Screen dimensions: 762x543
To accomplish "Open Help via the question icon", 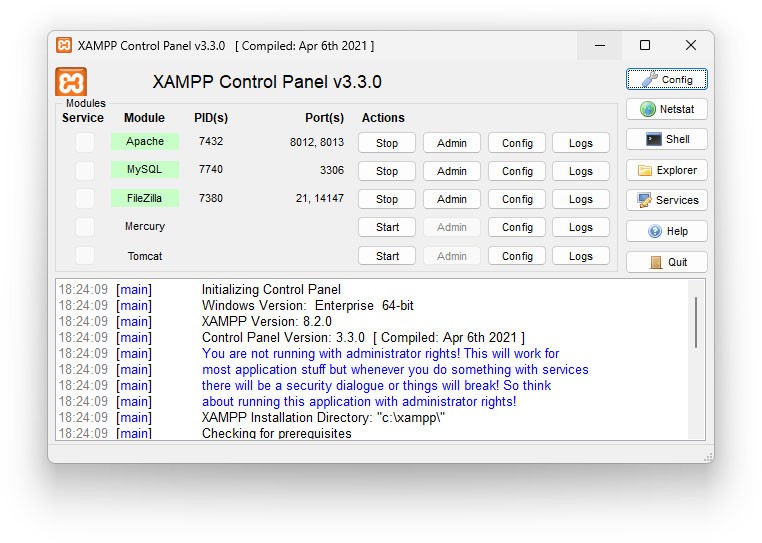I will 667,231.
